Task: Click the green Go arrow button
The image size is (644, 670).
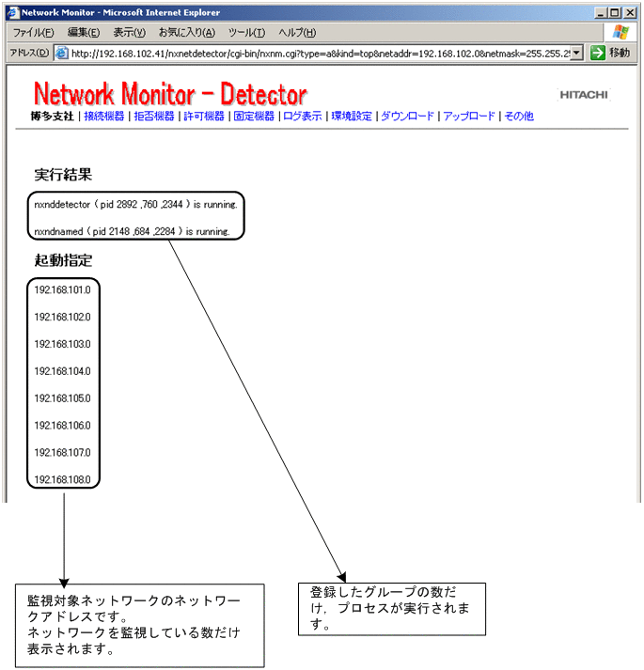Action: click(x=597, y=53)
